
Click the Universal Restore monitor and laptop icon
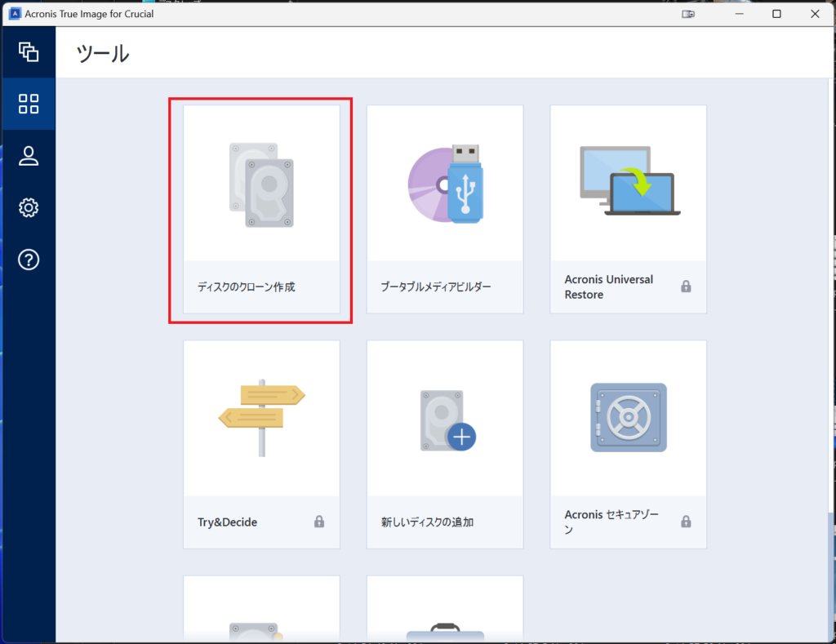point(629,180)
